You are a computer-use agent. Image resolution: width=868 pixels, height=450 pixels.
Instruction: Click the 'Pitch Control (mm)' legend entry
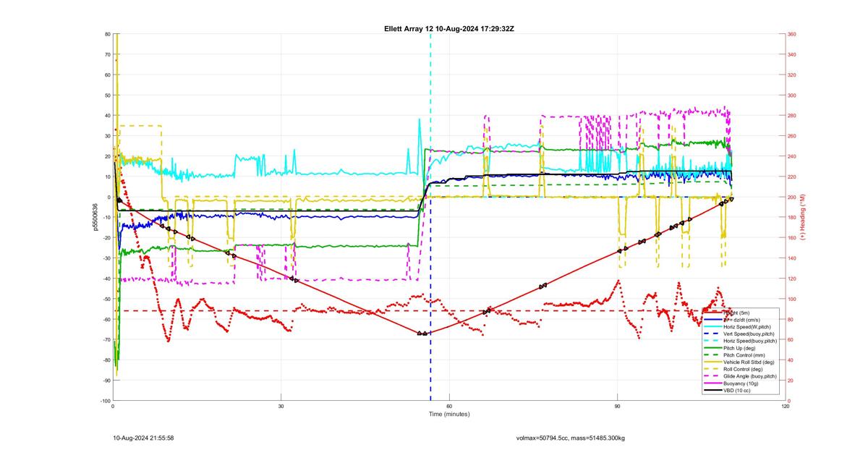744,355
